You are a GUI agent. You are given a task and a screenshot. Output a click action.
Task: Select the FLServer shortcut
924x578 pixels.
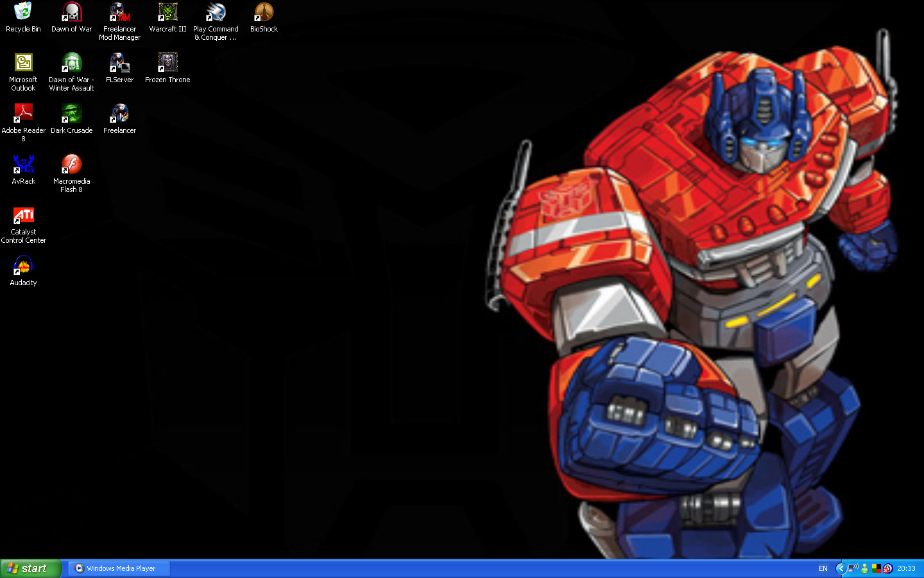pyautogui.click(x=119, y=68)
